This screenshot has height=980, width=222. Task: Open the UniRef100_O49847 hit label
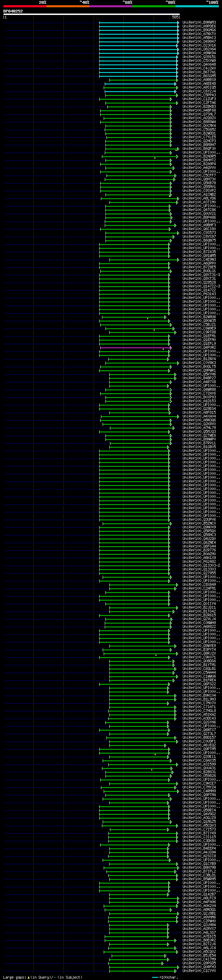(x=199, y=41)
